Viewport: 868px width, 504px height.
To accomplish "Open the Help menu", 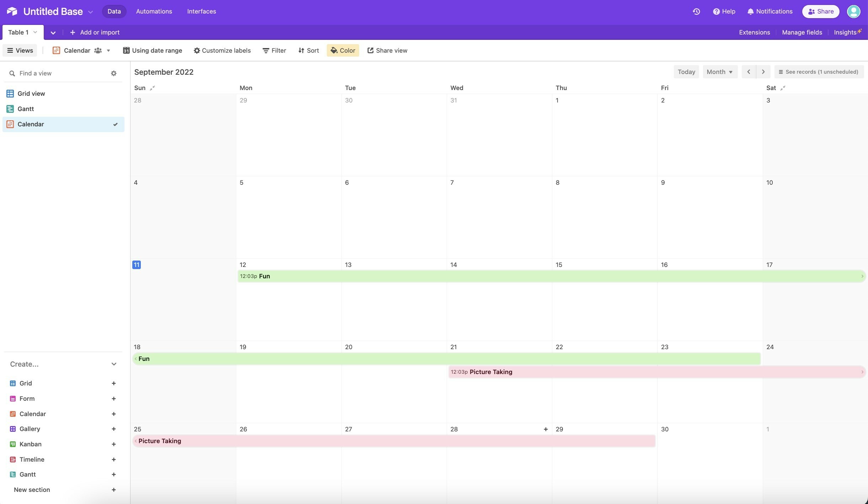I will pos(724,11).
